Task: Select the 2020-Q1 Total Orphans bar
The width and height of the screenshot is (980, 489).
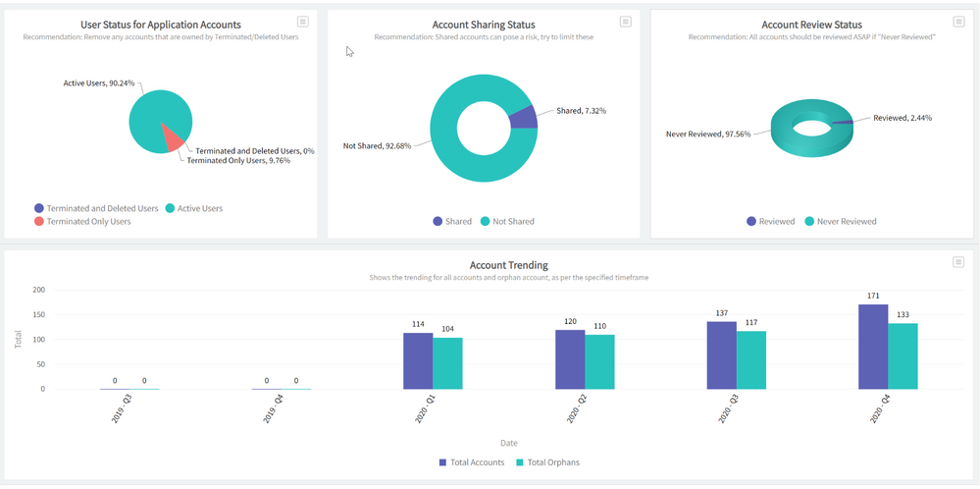Action: point(446,363)
